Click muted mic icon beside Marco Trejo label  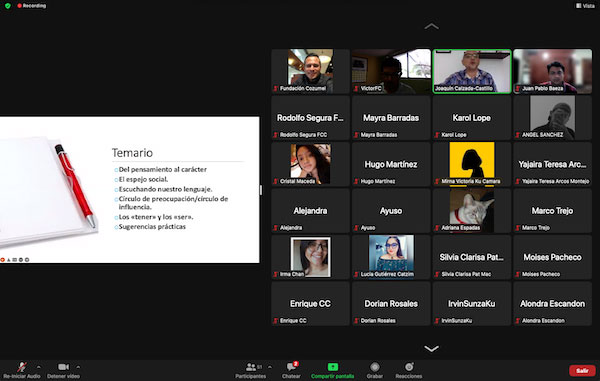coord(518,228)
